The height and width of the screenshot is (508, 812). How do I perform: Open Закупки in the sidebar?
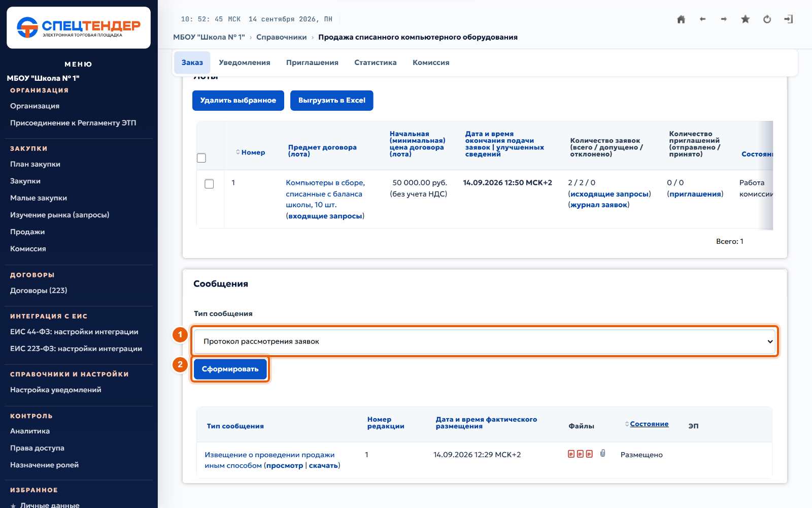click(x=25, y=181)
